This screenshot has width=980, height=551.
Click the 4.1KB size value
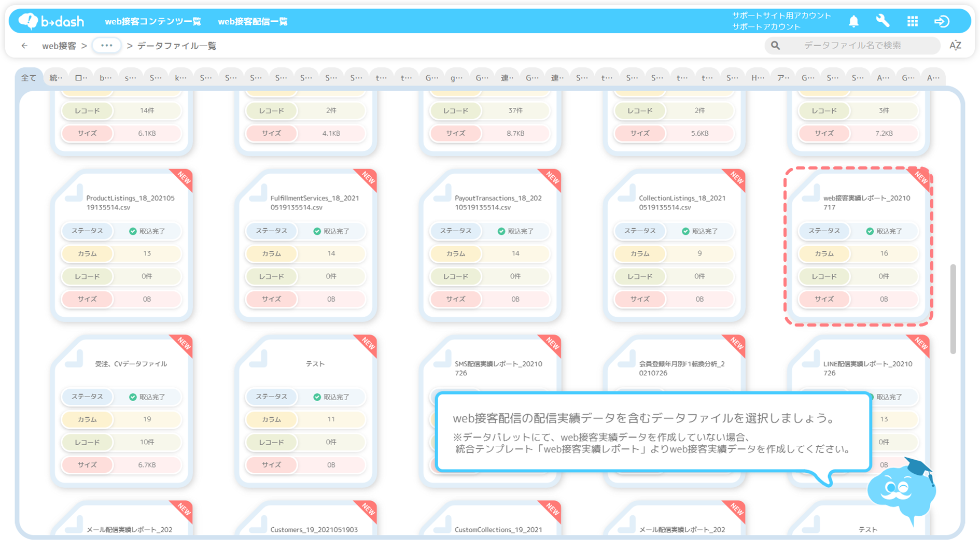(331, 133)
